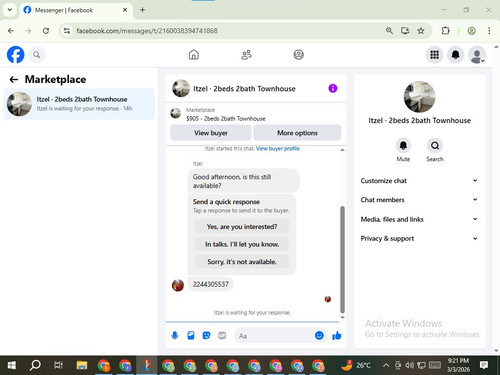Send quick response "In talks. I'll let you know."
The height and width of the screenshot is (375, 500).
pyautogui.click(x=242, y=244)
